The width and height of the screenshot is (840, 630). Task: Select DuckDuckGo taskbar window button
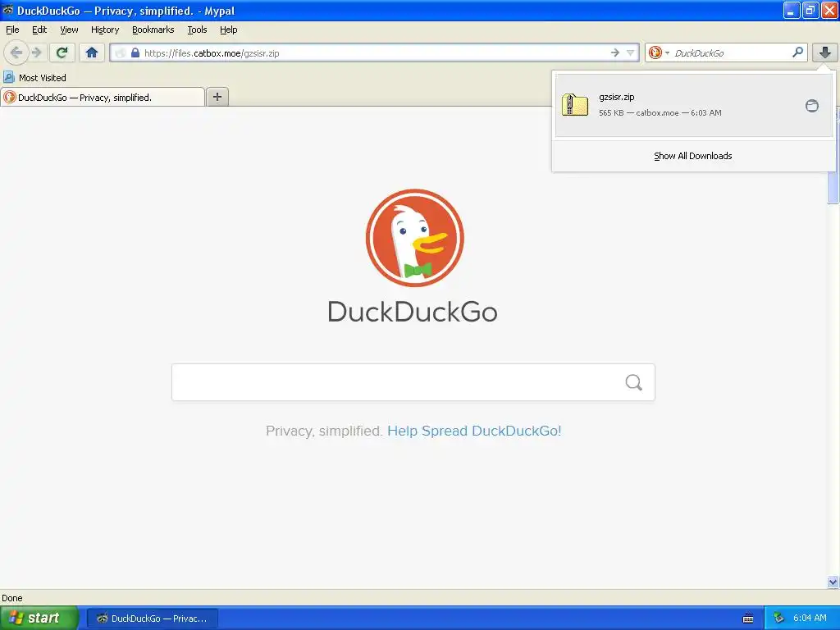(153, 619)
